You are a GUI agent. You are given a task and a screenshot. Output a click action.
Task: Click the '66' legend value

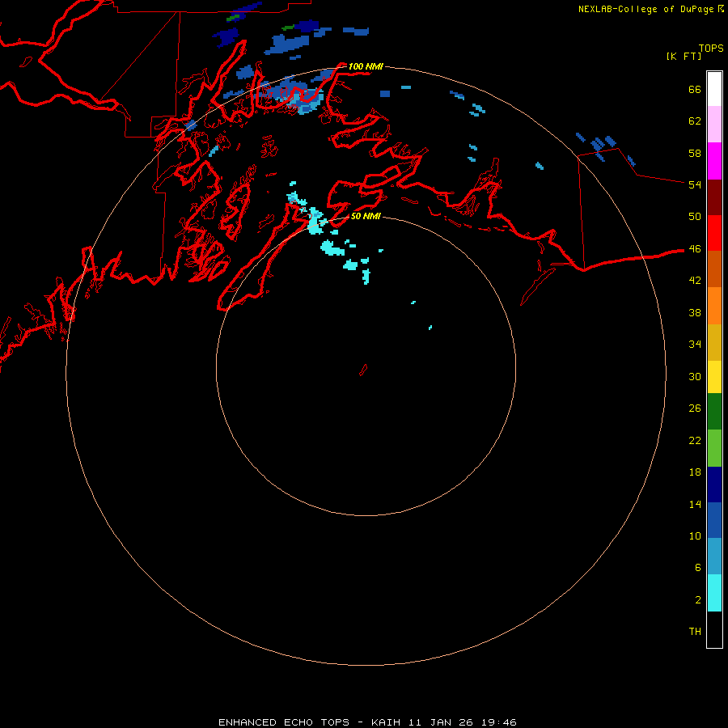pyautogui.click(x=695, y=89)
